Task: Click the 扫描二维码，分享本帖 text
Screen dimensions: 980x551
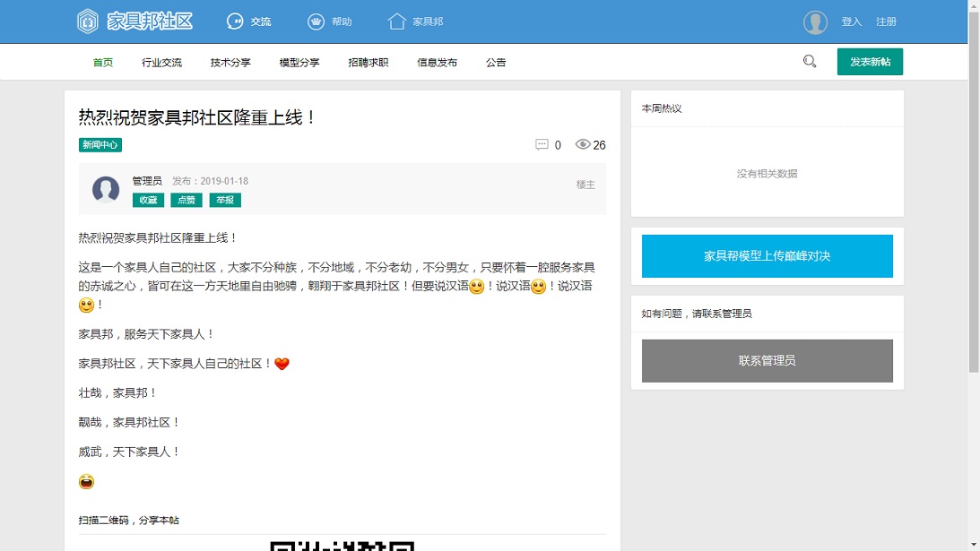Action: pyautogui.click(x=129, y=521)
